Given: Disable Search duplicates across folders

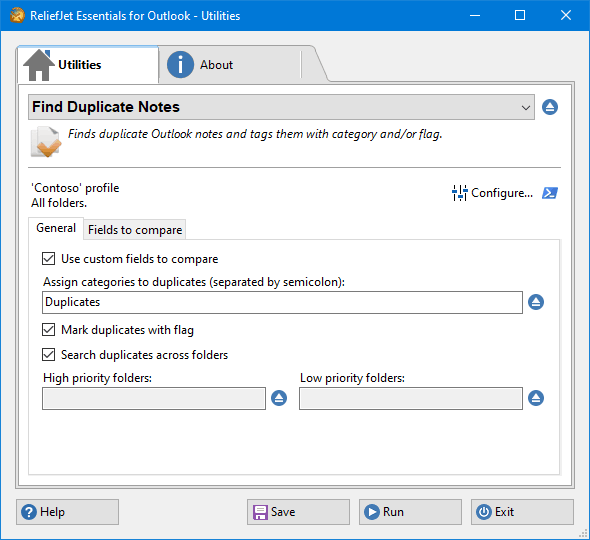Looking at the screenshot, I should pos(49,354).
